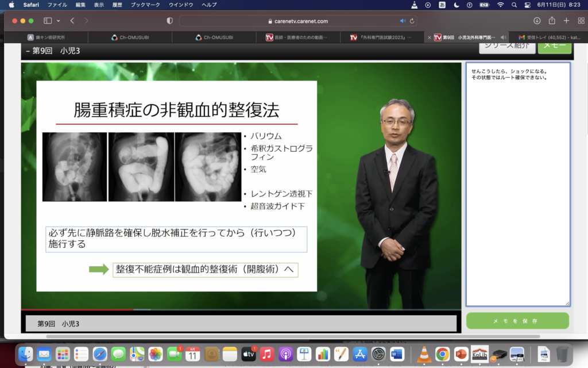The width and height of the screenshot is (588, 368).
Task: Open a new tab with plus icon
Action: 566,21
